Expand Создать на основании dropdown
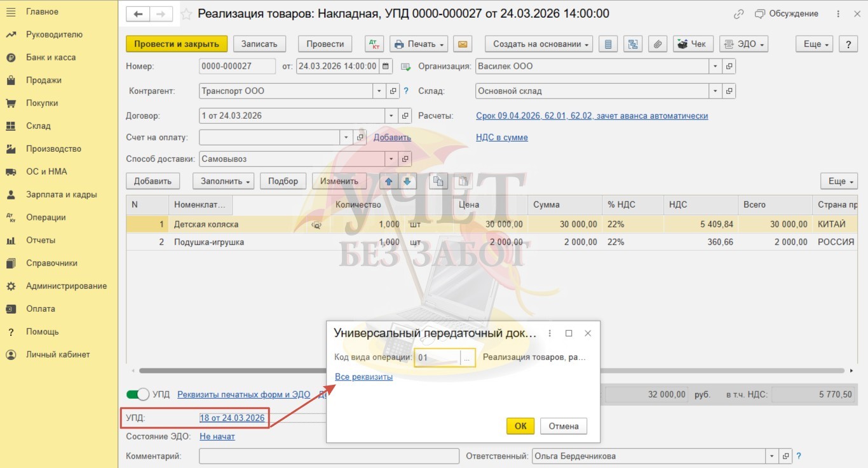This screenshot has width=868, height=468. (x=539, y=44)
